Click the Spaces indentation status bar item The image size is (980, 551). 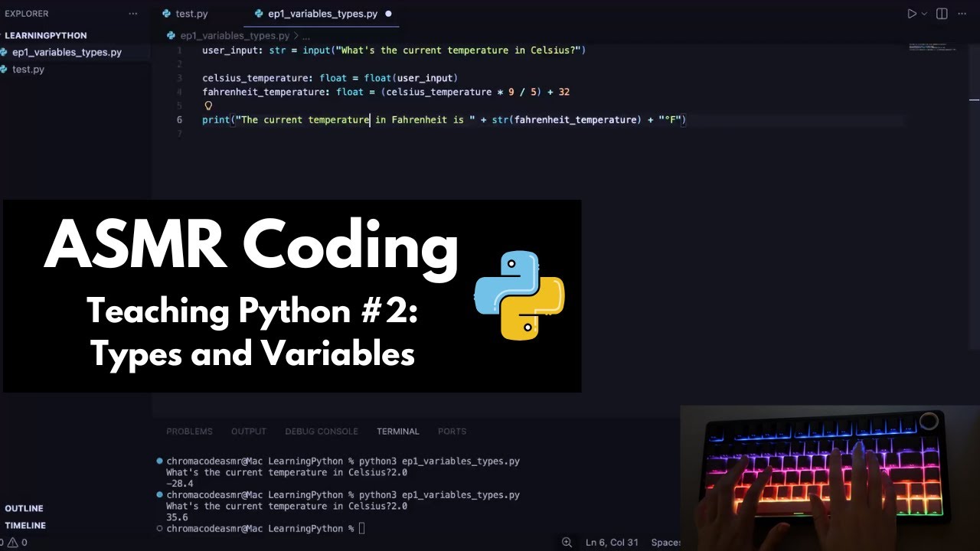[x=665, y=543]
